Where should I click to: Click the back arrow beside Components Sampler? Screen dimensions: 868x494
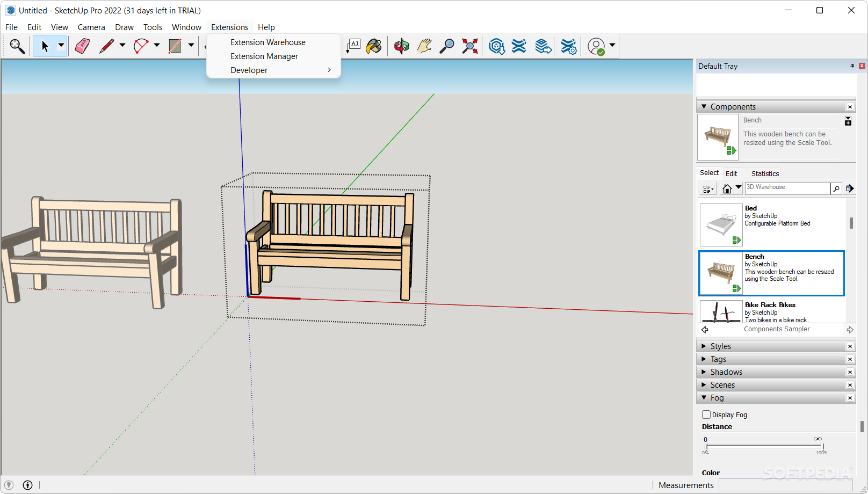(705, 330)
